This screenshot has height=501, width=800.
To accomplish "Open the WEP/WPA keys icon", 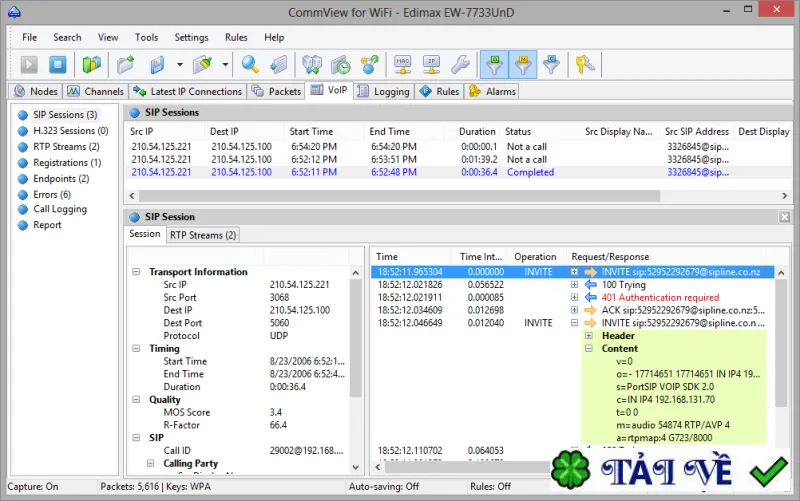I will pos(585,65).
